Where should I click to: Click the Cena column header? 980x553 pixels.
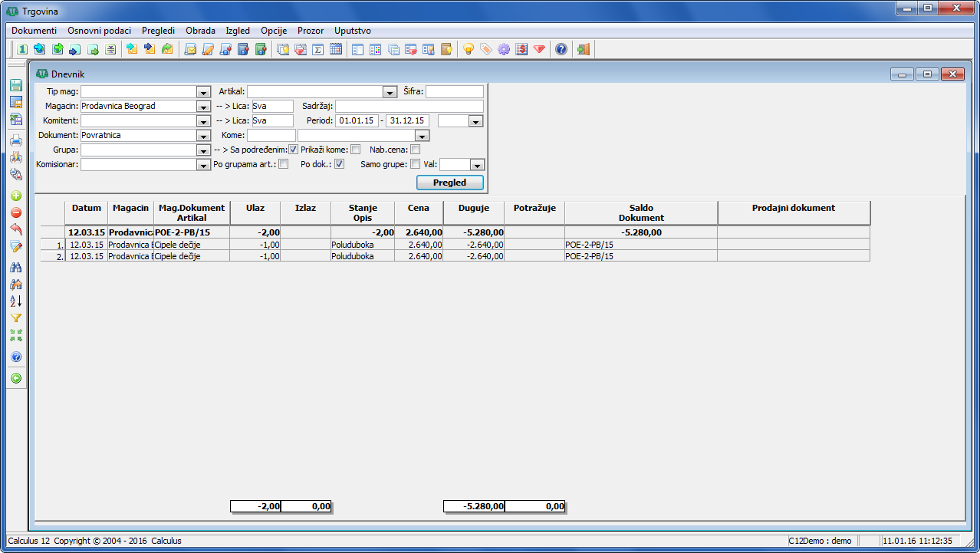click(x=419, y=212)
